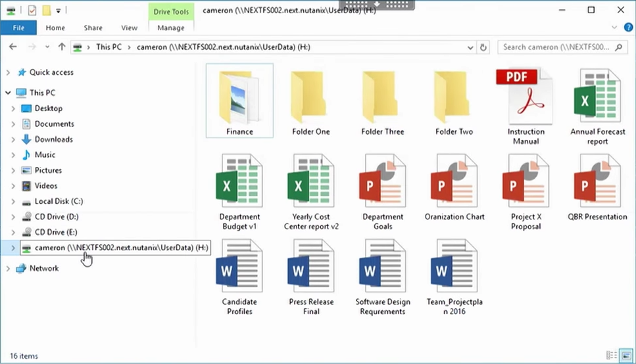The image size is (636, 364).
Task: Click the search cameron input field
Action: click(x=562, y=47)
